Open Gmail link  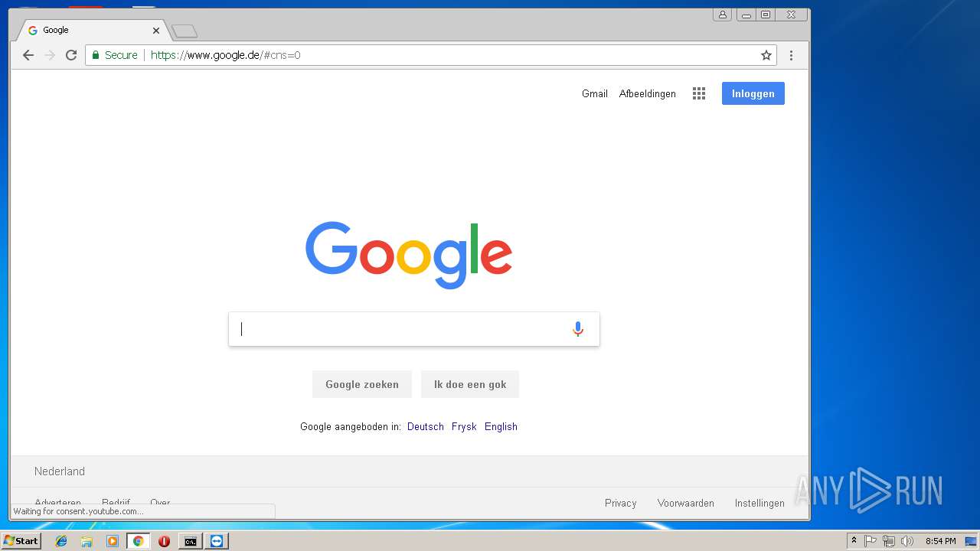pos(595,93)
